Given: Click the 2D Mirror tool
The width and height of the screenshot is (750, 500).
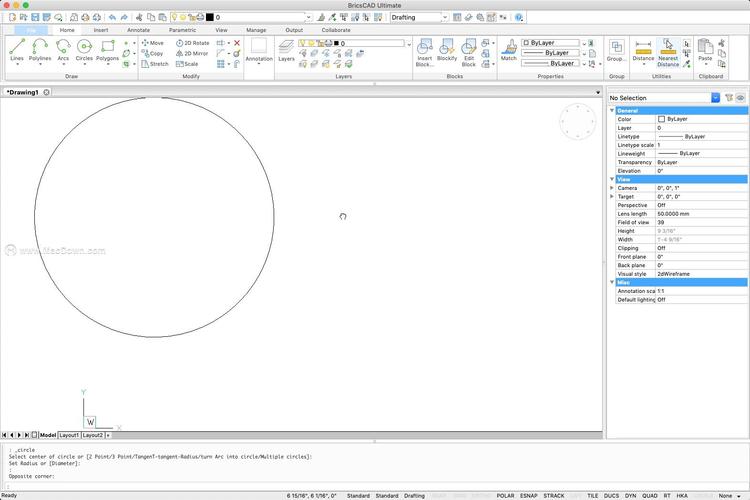Looking at the screenshot, I should click(192, 54).
